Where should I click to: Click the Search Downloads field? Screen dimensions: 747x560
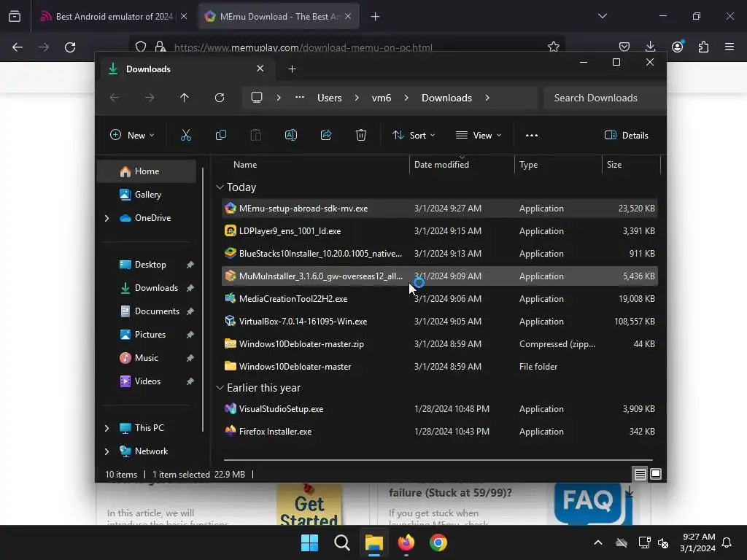coord(605,98)
